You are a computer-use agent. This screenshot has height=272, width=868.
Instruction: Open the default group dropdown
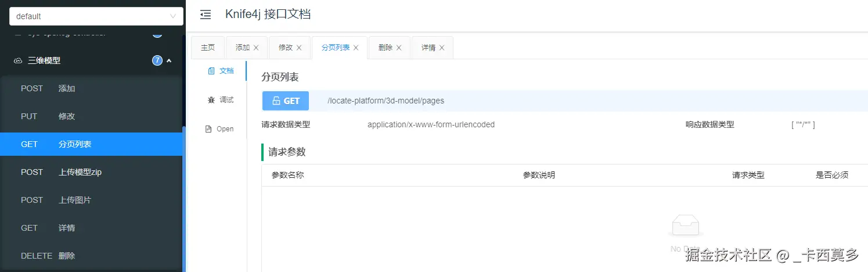[x=96, y=16]
